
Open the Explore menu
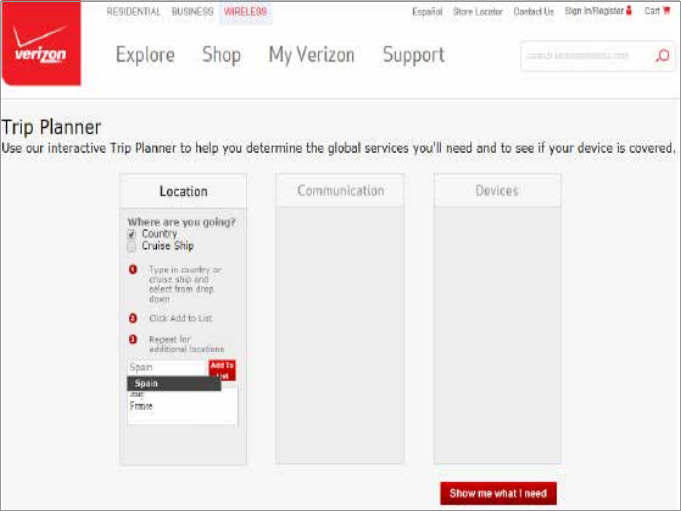[145, 55]
